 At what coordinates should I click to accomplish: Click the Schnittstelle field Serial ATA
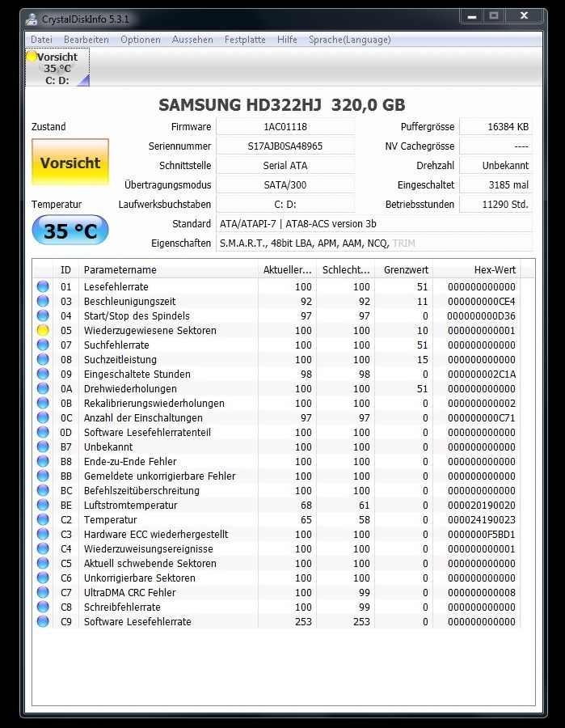tap(285, 165)
